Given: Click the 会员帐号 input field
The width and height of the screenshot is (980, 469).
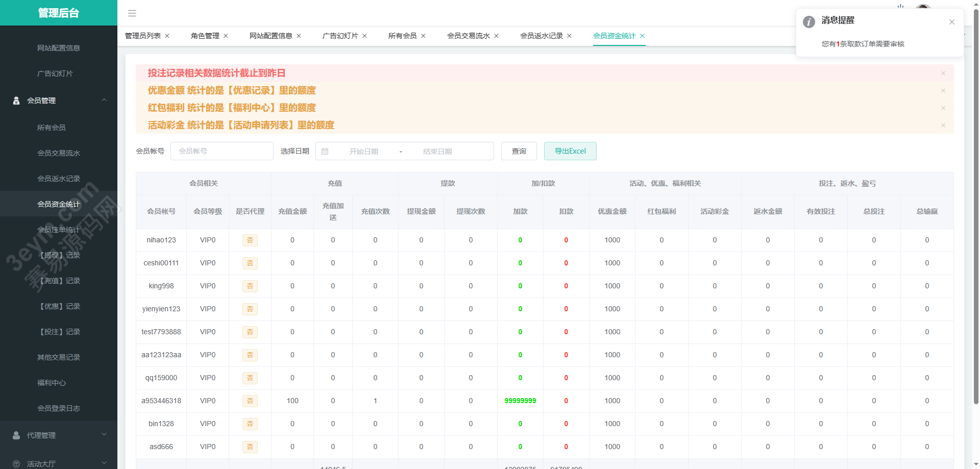Looking at the screenshot, I should click(x=222, y=151).
